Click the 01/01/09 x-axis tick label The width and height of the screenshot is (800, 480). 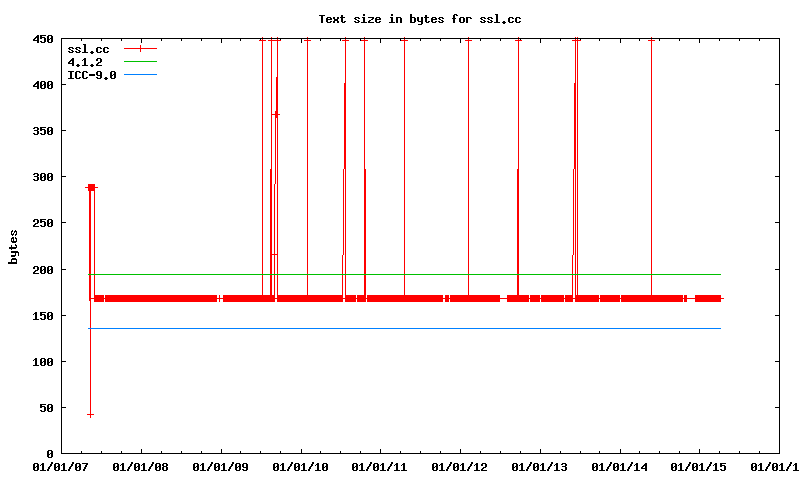(x=220, y=466)
